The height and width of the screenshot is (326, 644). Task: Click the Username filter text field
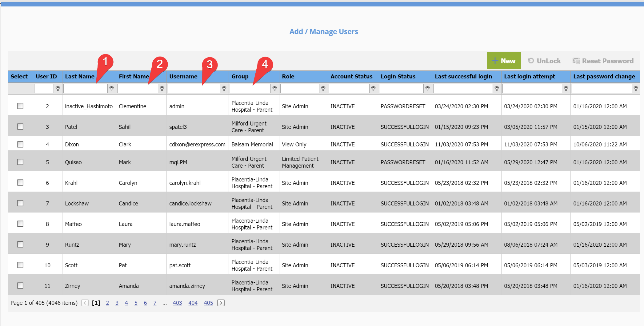[x=194, y=89]
